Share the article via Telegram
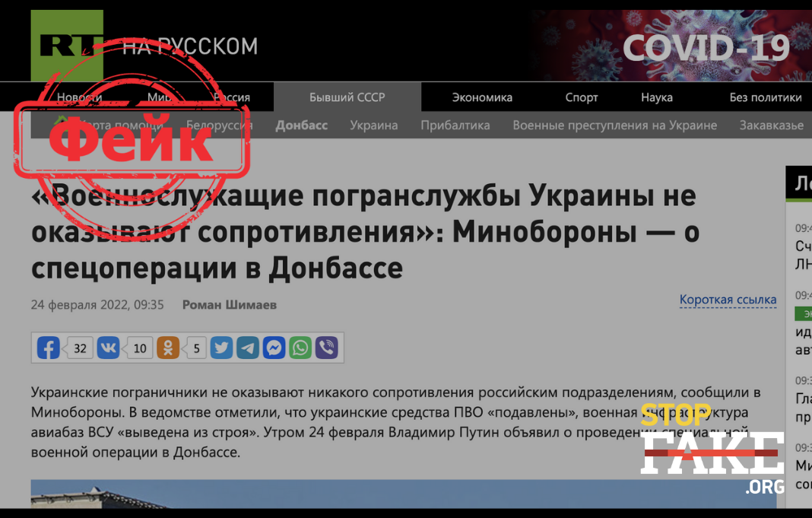812x518 pixels. tap(248, 348)
